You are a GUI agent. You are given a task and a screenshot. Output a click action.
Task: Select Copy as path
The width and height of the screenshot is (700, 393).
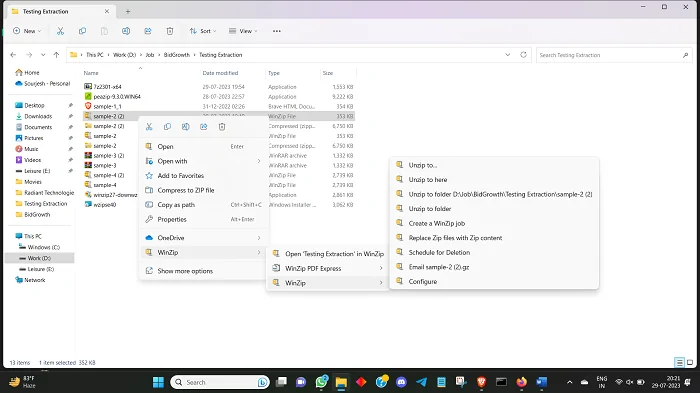coord(203,205)
